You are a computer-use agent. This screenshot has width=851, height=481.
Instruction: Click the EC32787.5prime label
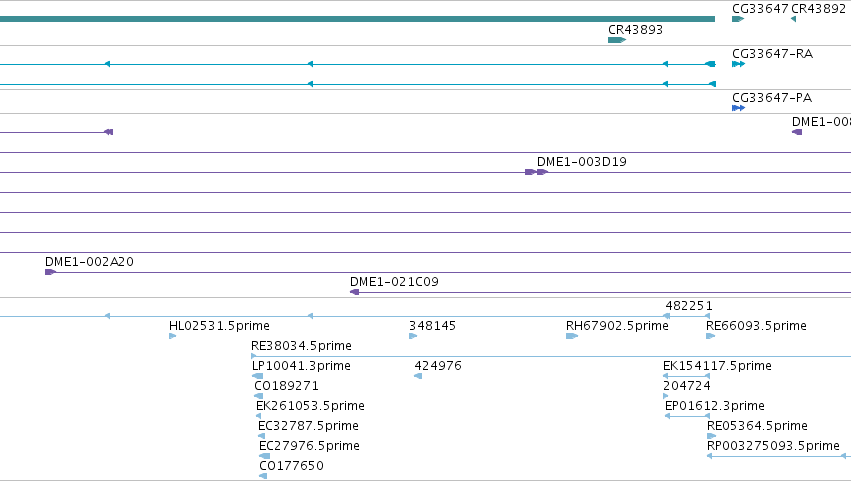pyautogui.click(x=308, y=426)
